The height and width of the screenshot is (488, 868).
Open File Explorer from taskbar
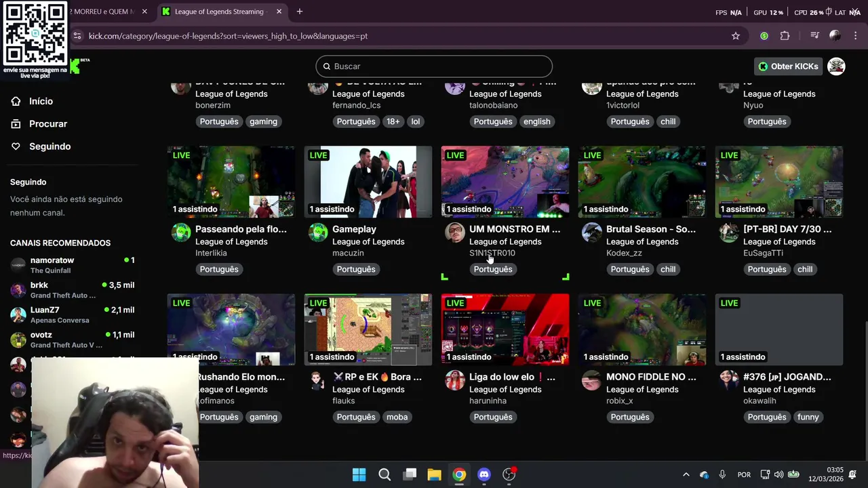coord(435,474)
